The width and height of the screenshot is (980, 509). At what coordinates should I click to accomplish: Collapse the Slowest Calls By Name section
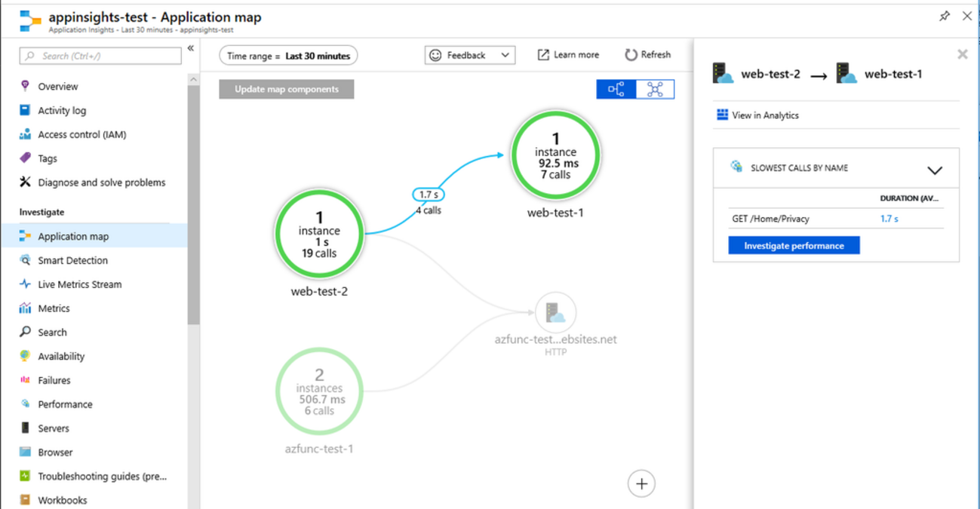pyautogui.click(x=934, y=170)
